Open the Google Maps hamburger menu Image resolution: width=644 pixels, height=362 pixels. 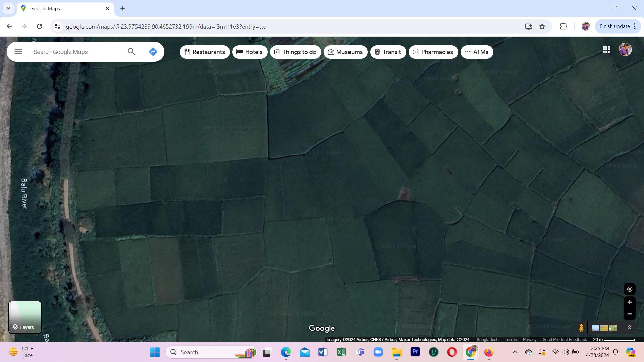click(x=18, y=52)
